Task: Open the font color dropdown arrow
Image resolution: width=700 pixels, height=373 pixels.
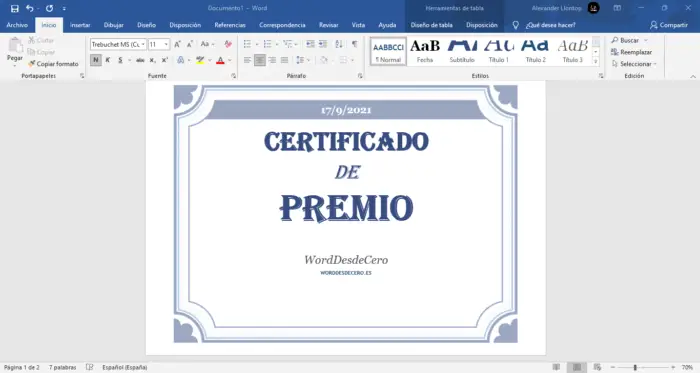Action: click(230, 60)
